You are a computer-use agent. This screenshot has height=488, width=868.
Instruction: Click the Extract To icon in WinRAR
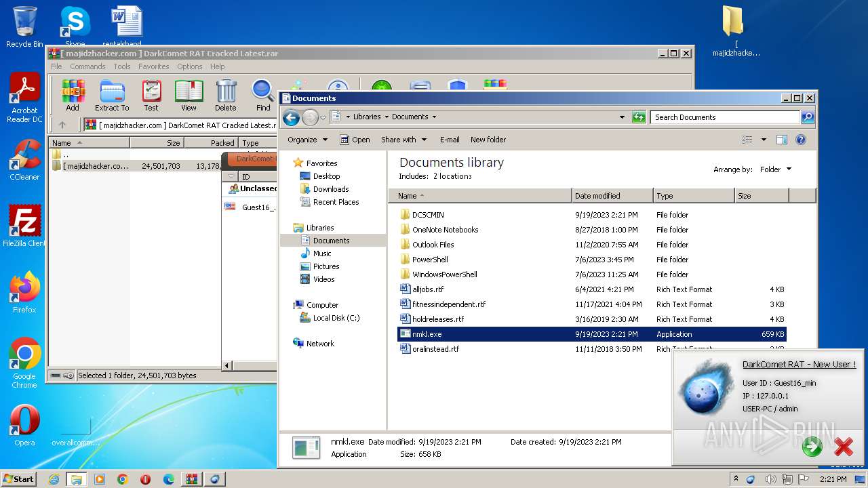tap(112, 95)
